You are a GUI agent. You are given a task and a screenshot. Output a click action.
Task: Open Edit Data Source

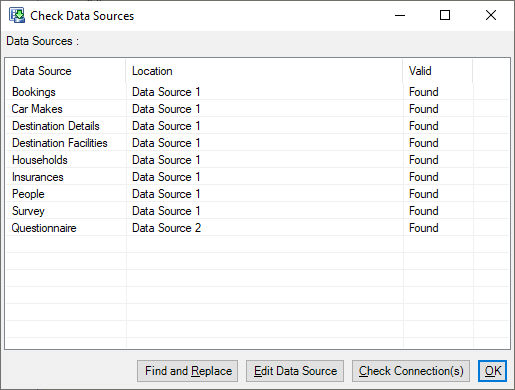coord(295,371)
